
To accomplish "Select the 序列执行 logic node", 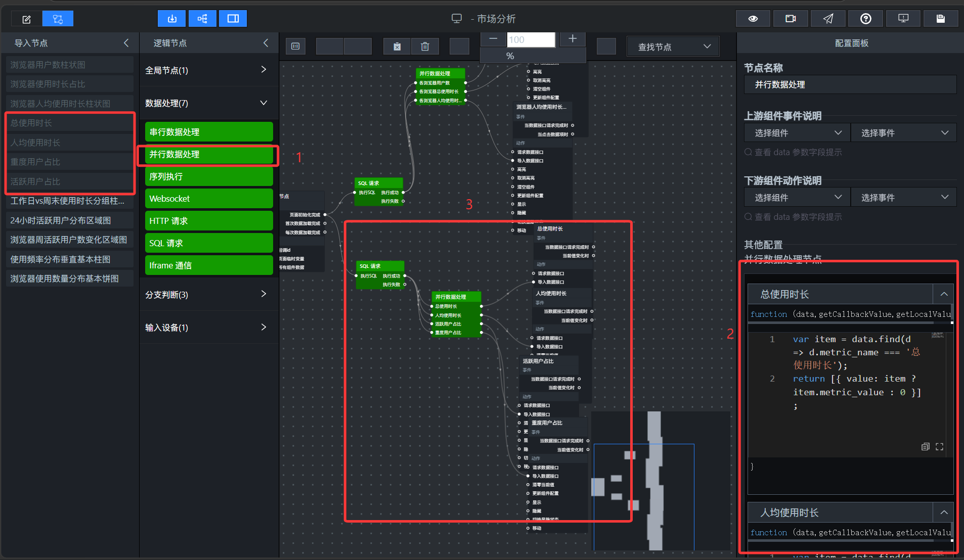I will click(x=209, y=176).
